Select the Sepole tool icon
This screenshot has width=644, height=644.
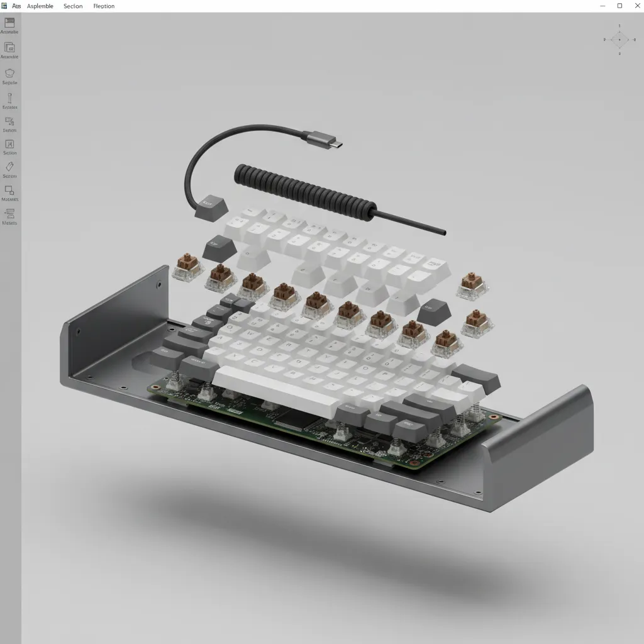pyautogui.click(x=9, y=74)
